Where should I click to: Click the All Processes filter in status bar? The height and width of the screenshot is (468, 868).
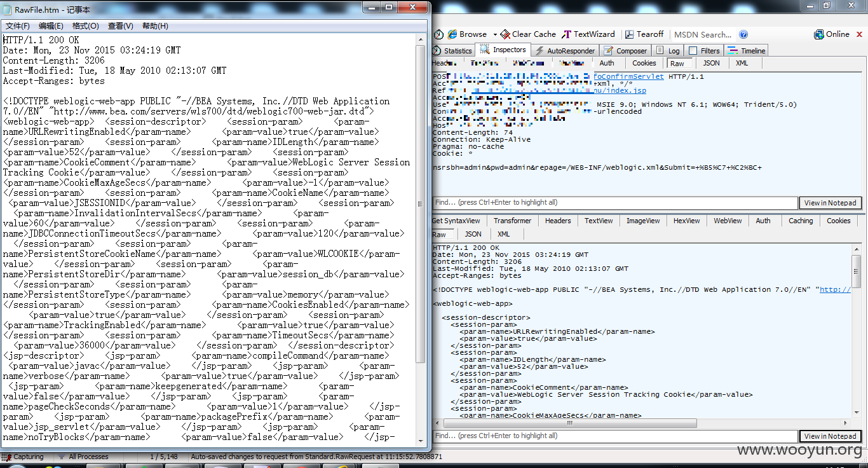click(83, 457)
